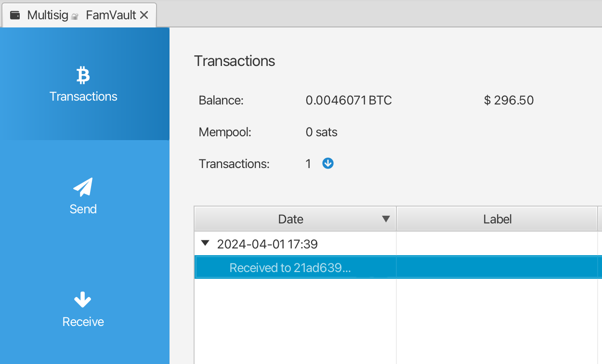Image resolution: width=602 pixels, height=364 pixels.
Task: Click the Bitcoin symbol icon in the sidebar
Action: pyautogui.click(x=83, y=76)
